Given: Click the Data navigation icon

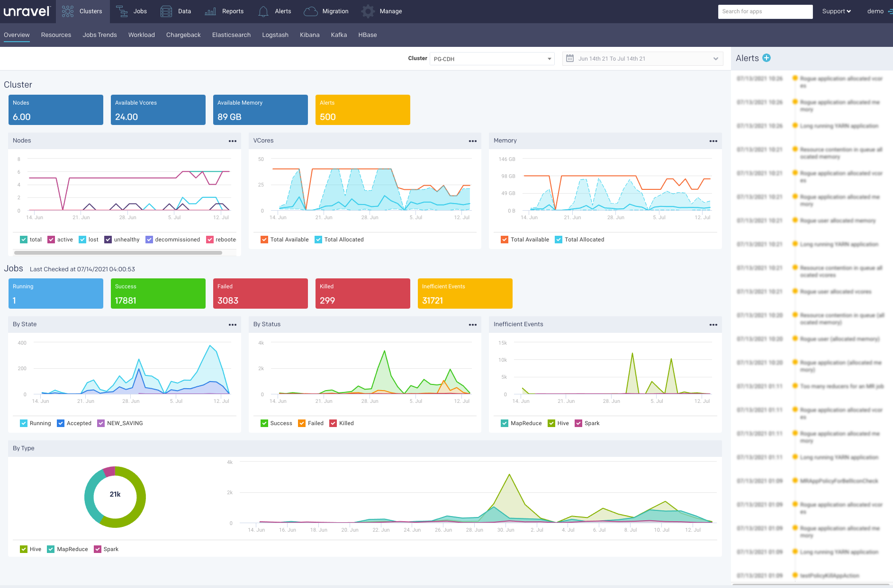Looking at the screenshot, I should tap(166, 11).
